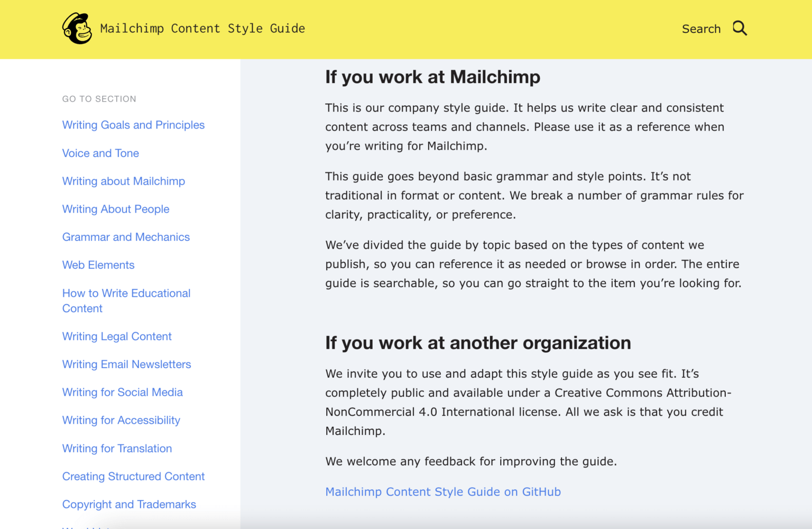Image resolution: width=812 pixels, height=529 pixels.
Task: Select Writing Legal Content link
Action: (117, 336)
